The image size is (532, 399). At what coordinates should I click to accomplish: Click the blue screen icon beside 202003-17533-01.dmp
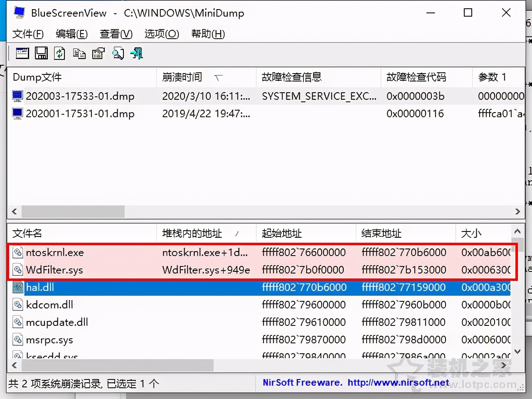17,96
